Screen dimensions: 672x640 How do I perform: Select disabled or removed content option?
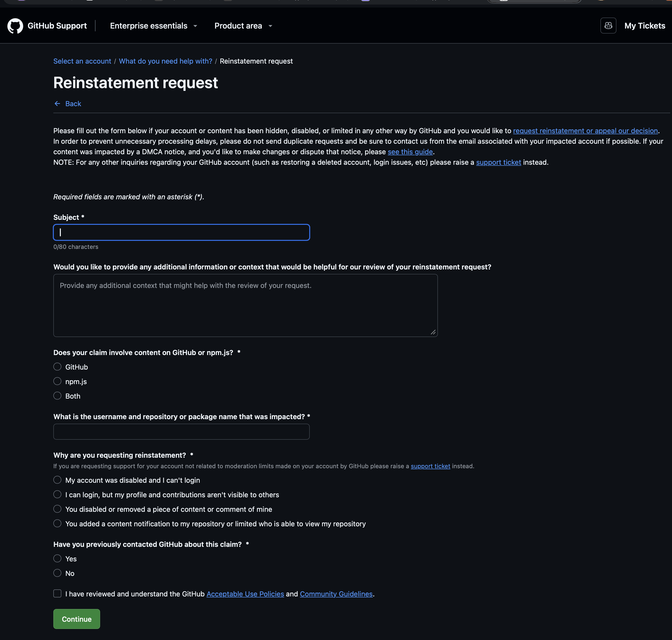[x=57, y=509]
